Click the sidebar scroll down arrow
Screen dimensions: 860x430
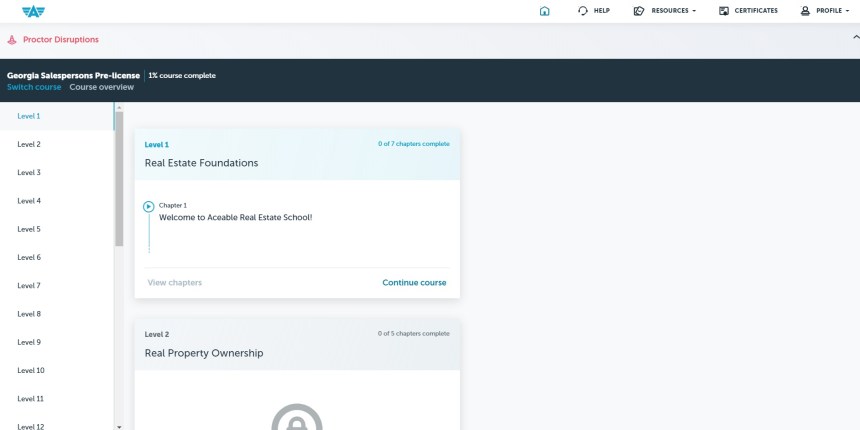119,426
